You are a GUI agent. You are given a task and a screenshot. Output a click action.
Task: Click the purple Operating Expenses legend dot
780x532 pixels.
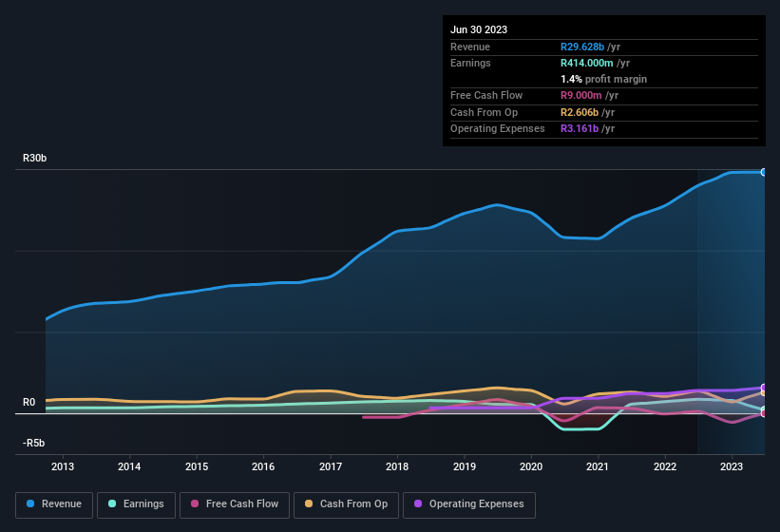tap(418, 503)
